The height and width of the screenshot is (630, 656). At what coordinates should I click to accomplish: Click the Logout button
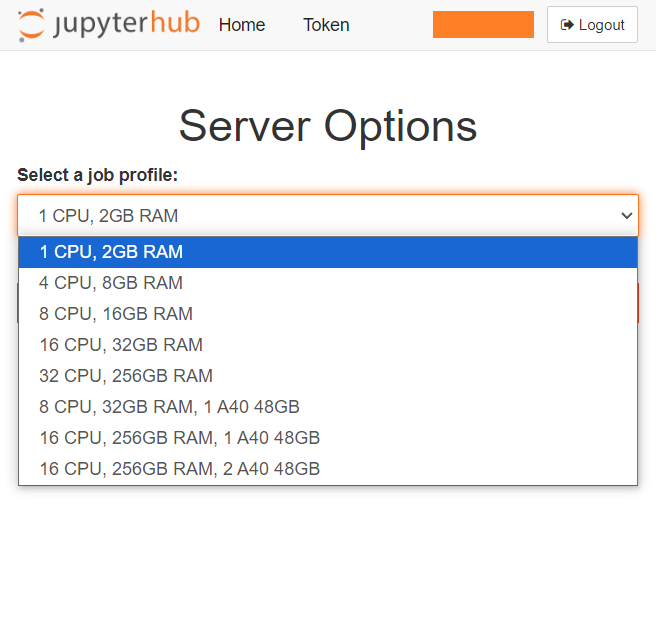[x=592, y=25]
